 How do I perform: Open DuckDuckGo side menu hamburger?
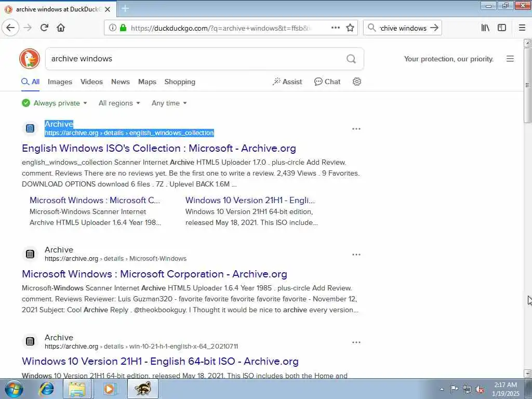510,59
